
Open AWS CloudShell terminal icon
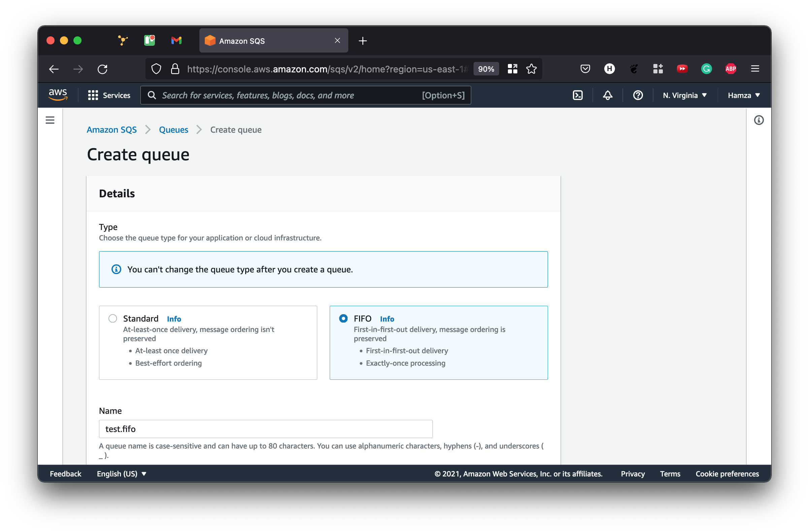pos(578,96)
